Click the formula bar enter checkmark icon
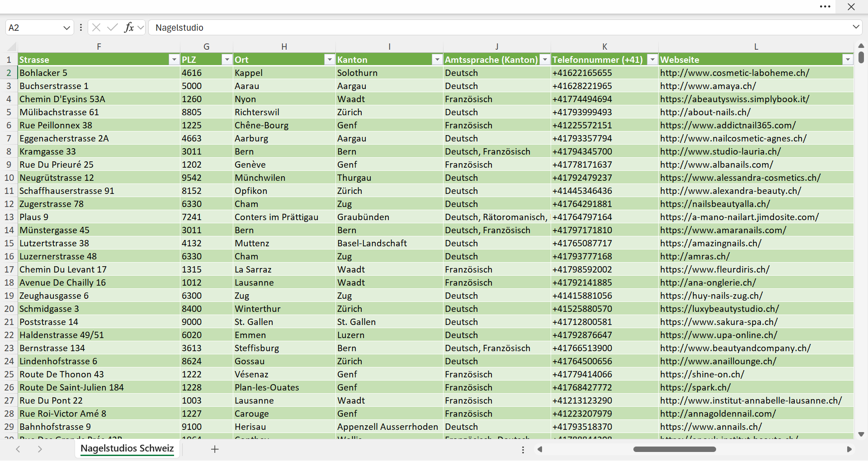 point(112,28)
